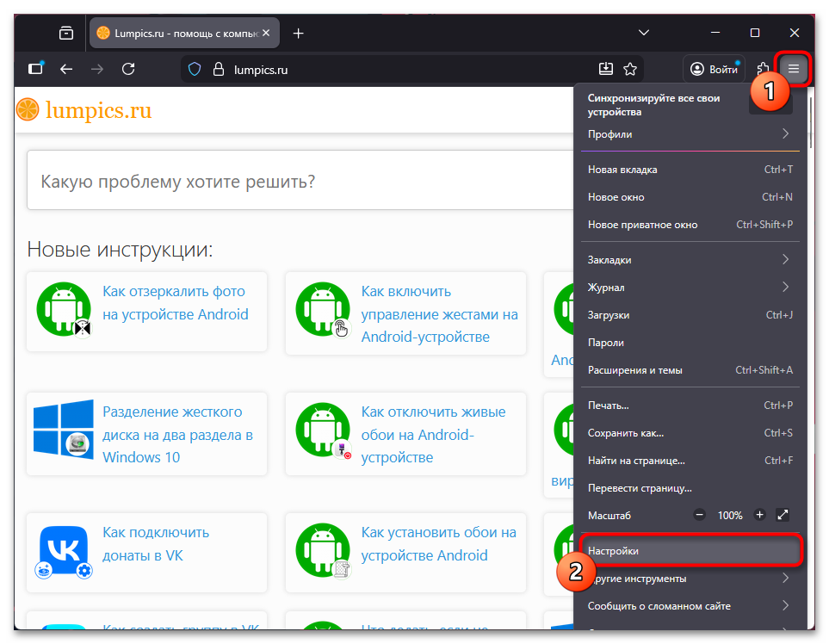Click the shield tracking protection icon
829x644 pixels.
pyautogui.click(x=195, y=69)
